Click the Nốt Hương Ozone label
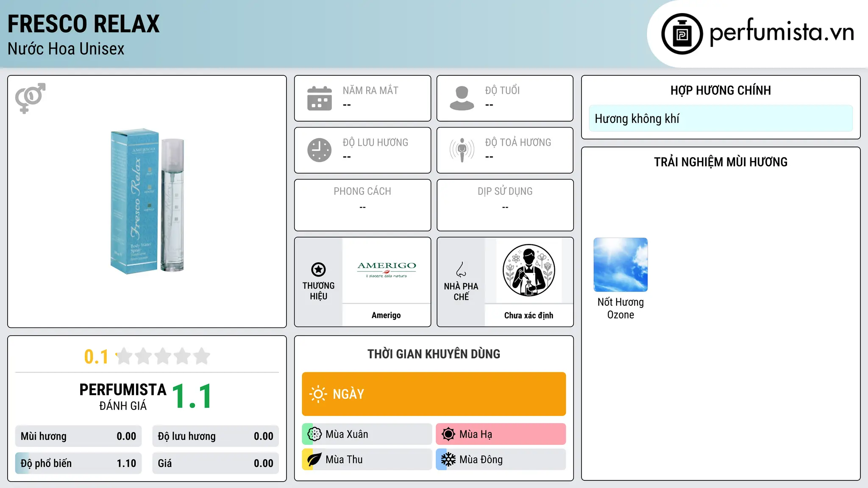The image size is (868, 488). point(620,308)
